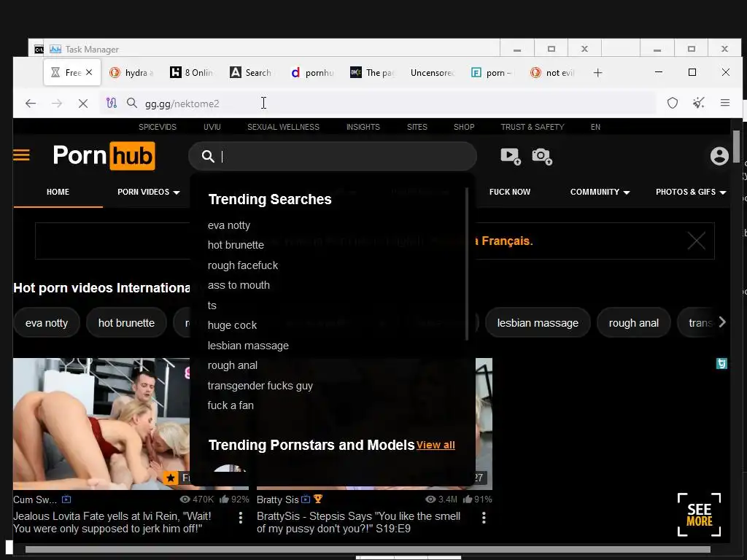Screen dimensions: 747x560
Task: Click the SEE MORE button
Action: [699, 515]
